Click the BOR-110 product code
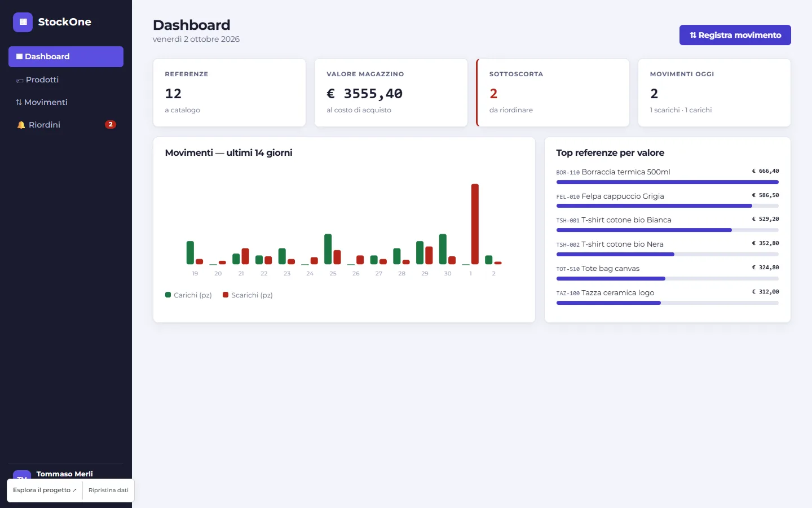The image size is (812, 508). point(568,173)
